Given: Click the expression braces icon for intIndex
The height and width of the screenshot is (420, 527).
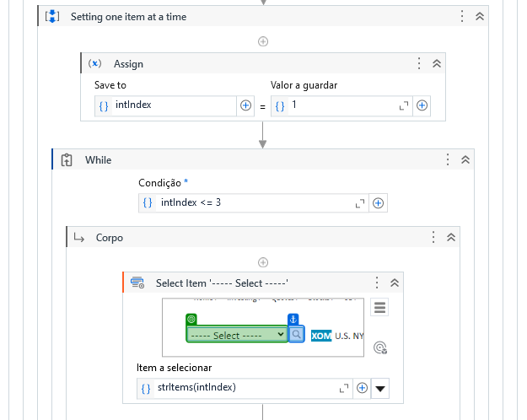Looking at the screenshot, I should point(104,106).
